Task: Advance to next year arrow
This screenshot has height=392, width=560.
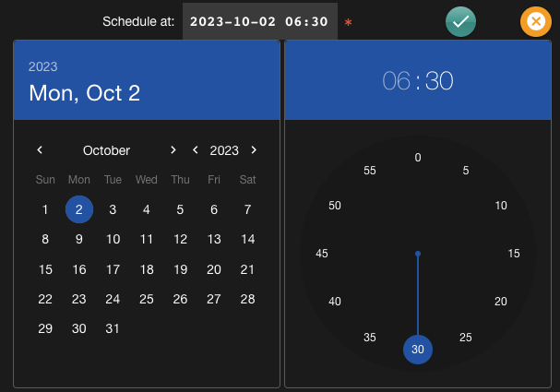Action: pos(254,150)
